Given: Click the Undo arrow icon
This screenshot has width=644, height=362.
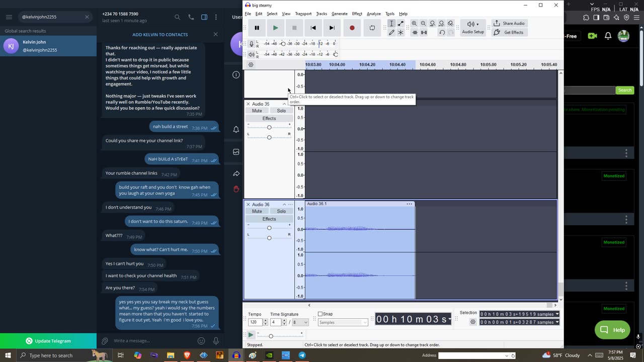Looking at the screenshot, I should click(442, 33).
